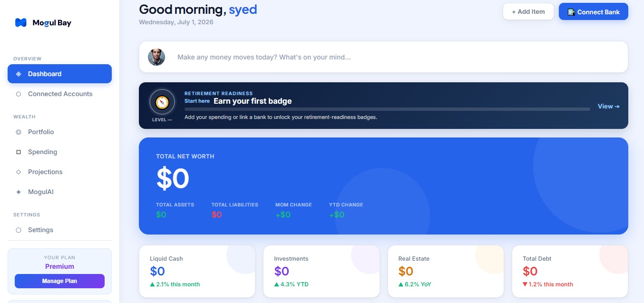Open MogulAI from the sidebar
Screen dimensions: 644x303
click(x=59, y=192)
